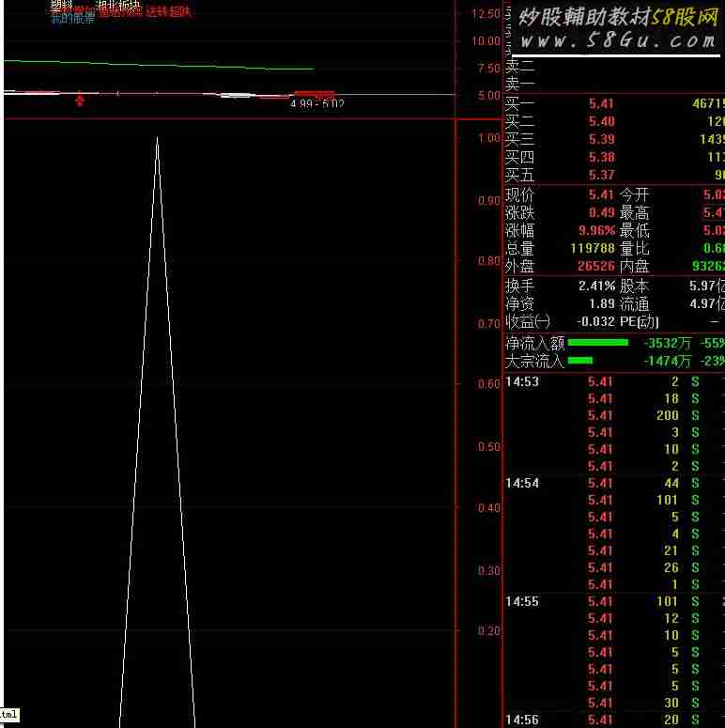Screen dimensions: 725x728
Task: Click the 0.20 indicator axis label
Action: coord(489,631)
